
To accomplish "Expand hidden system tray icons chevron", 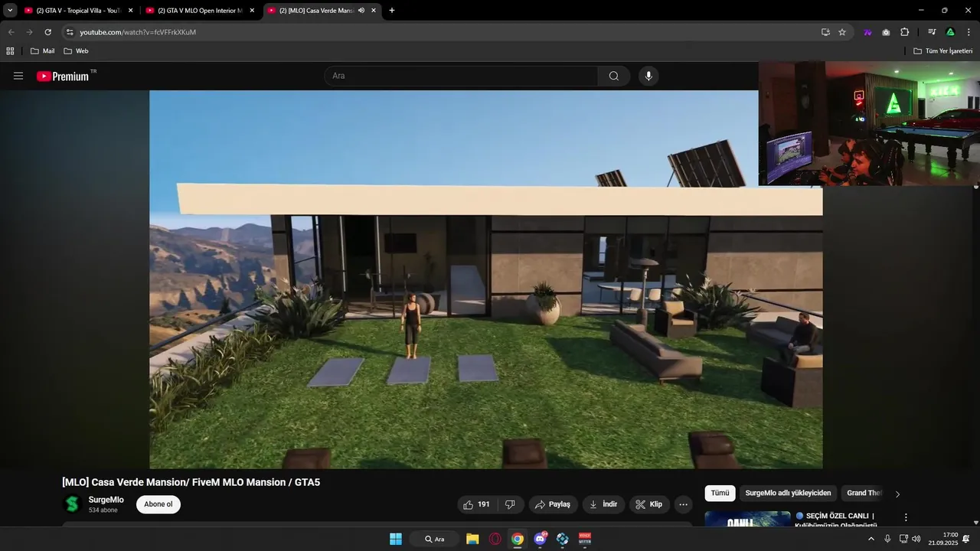I will click(x=871, y=539).
